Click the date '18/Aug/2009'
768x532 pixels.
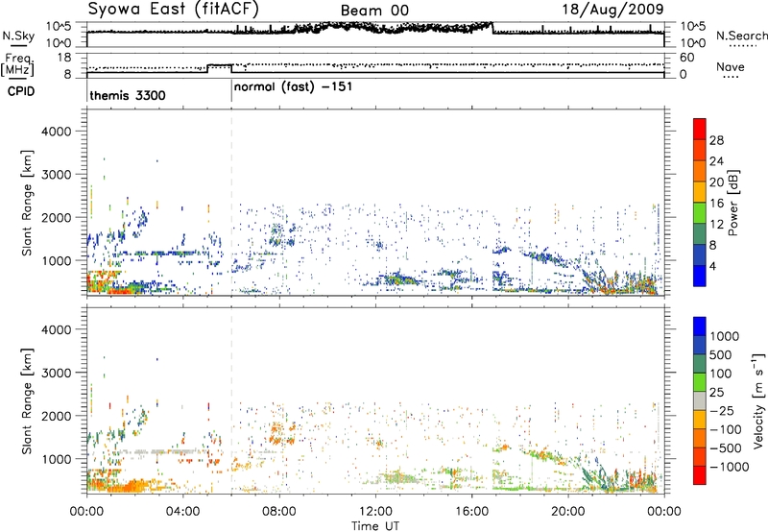pyautogui.click(x=612, y=10)
